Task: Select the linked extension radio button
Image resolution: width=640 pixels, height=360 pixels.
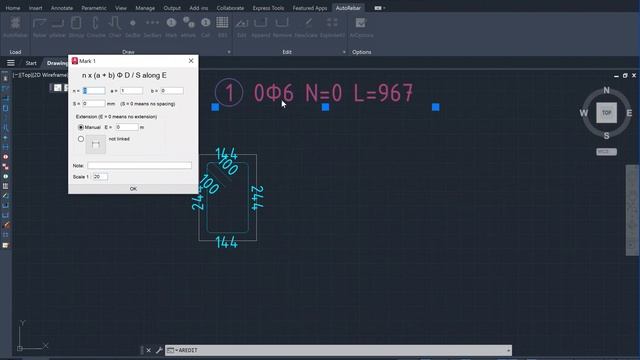Action: (x=81, y=139)
